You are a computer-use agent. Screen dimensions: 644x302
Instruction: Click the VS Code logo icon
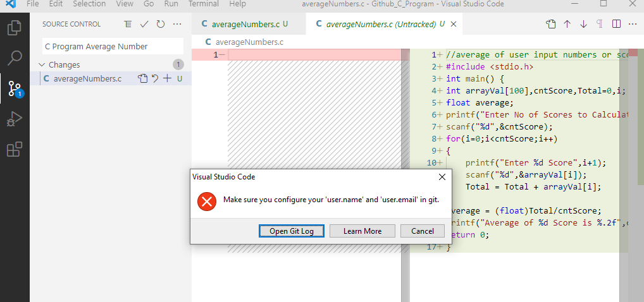tap(11, 4)
